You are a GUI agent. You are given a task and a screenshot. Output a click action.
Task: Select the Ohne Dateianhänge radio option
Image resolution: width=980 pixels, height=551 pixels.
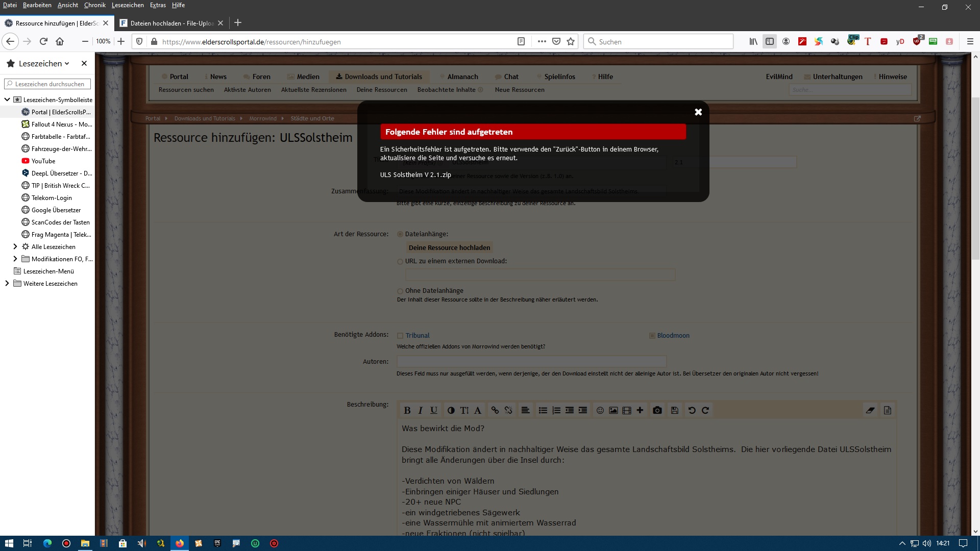(x=400, y=291)
